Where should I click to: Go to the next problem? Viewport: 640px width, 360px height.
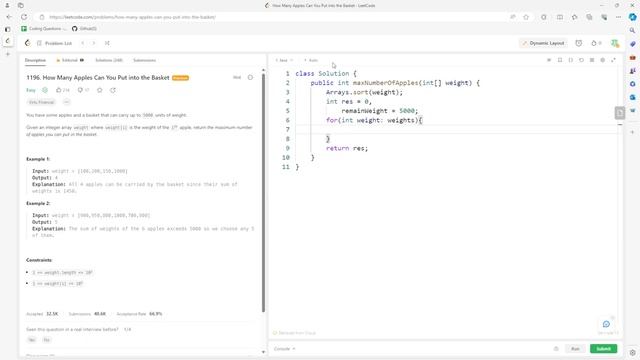point(94,43)
